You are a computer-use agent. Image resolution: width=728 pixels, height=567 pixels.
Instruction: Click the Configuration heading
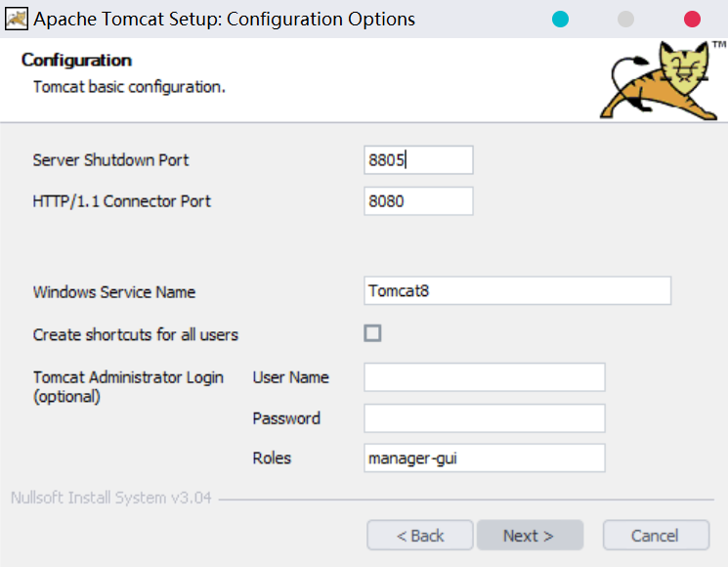click(76, 61)
